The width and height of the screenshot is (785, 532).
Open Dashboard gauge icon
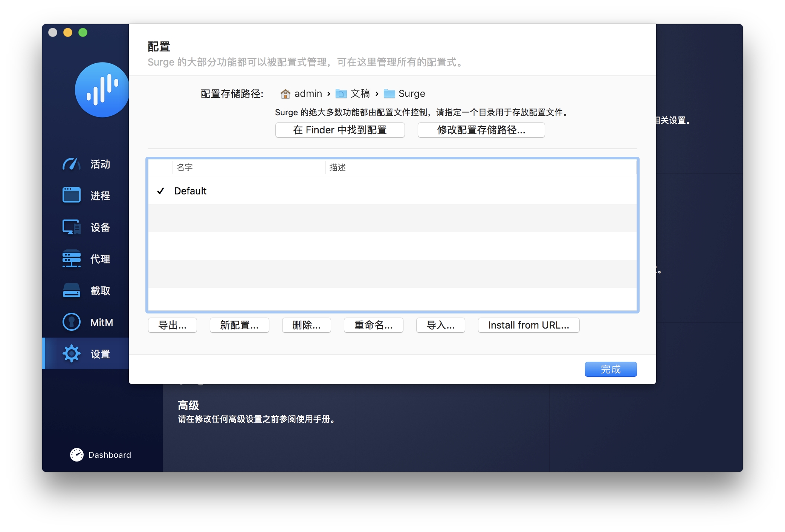77,455
